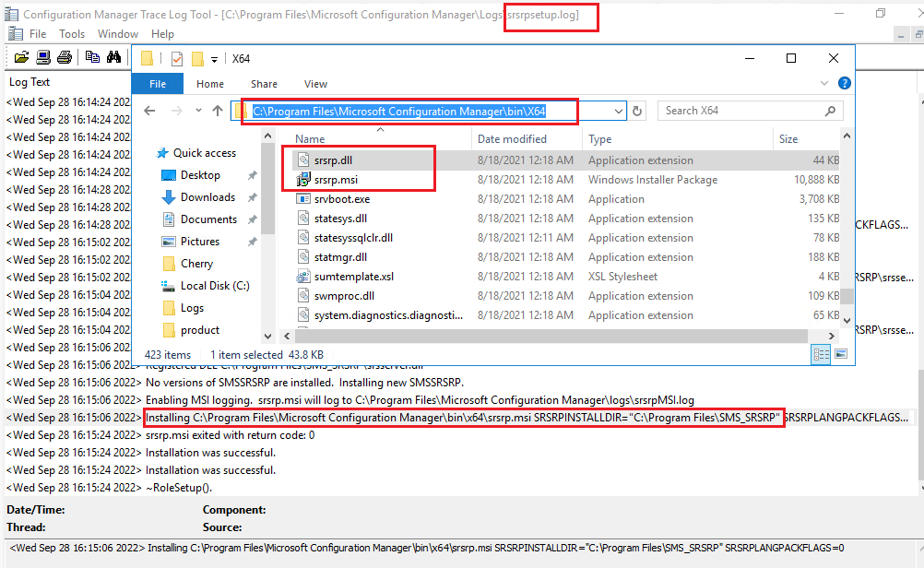Screen dimensions: 924x568
Task: Click the file list horizontal scrollbar
Action: (x=551, y=336)
